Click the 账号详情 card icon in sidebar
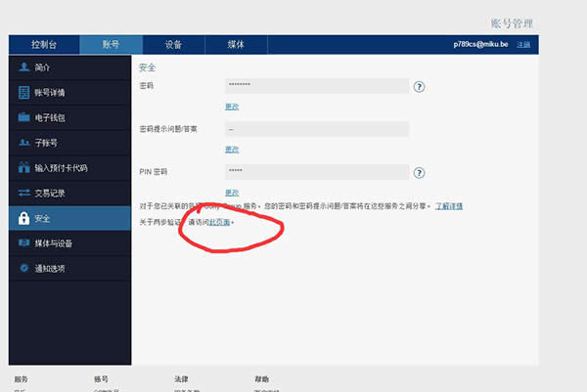This screenshot has height=392, width=587. (23, 93)
